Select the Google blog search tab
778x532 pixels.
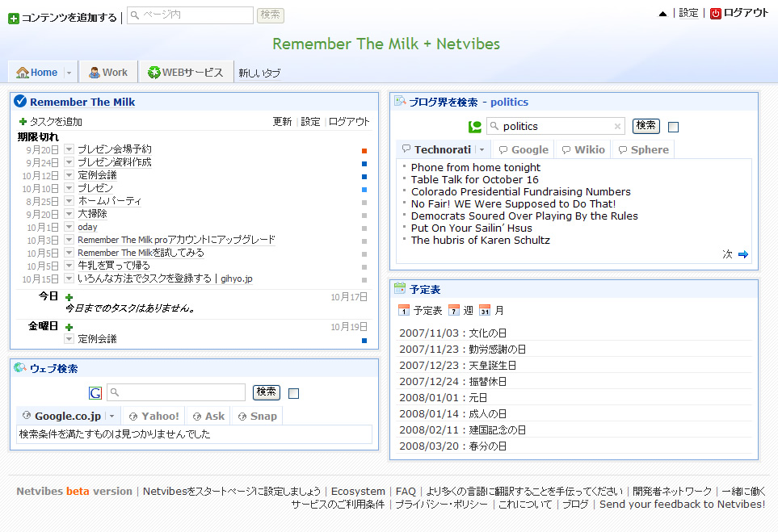pyautogui.click(x=524, y=149)
